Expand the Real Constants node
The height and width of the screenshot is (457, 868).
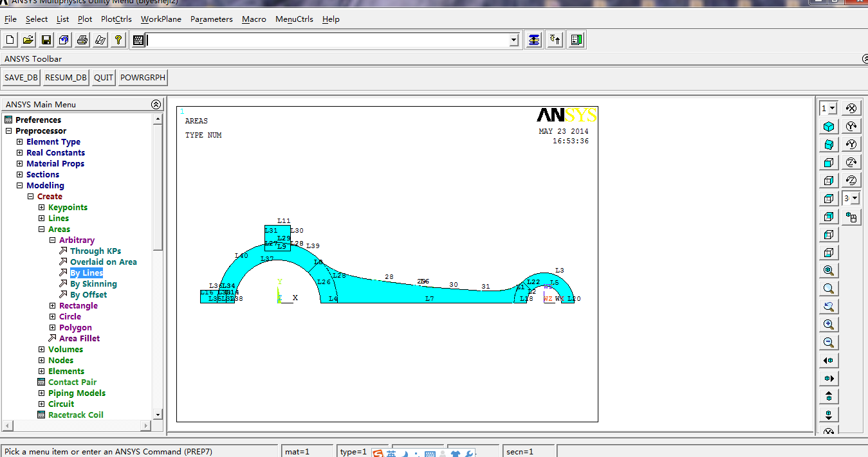pyautogui.click(x=19, y=153)
